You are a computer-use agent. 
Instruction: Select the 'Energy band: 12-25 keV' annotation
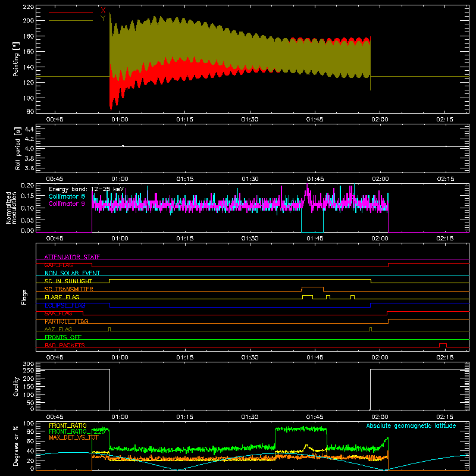pos(86,189)
